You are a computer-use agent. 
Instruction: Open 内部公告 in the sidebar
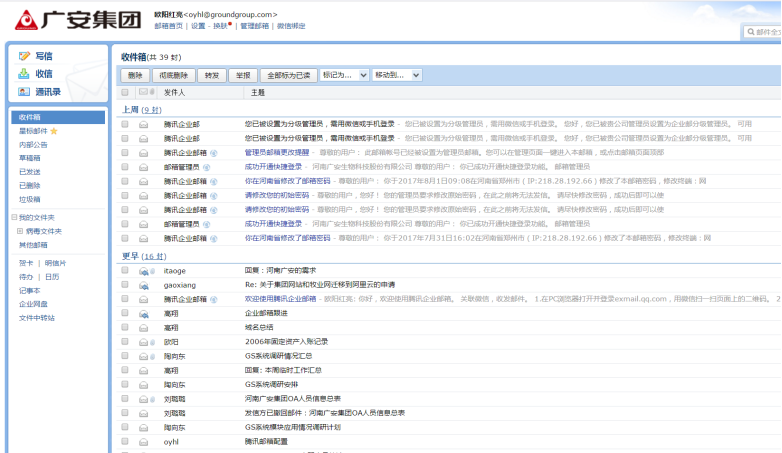coord(33,145)
